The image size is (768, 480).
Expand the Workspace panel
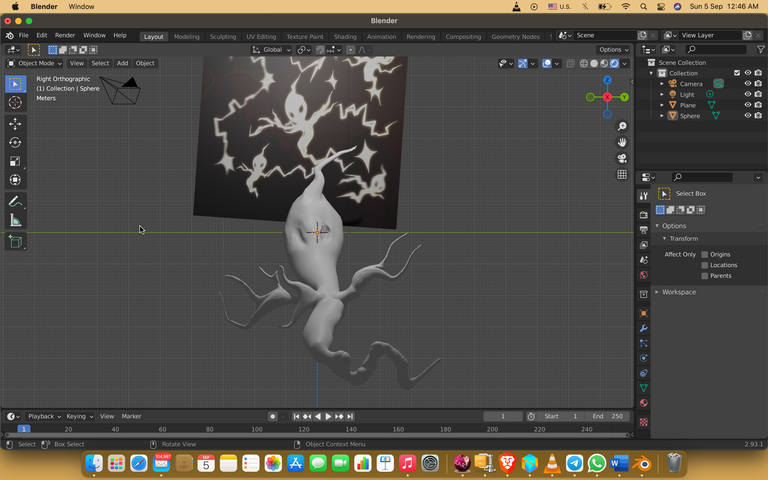pos(657,292)
